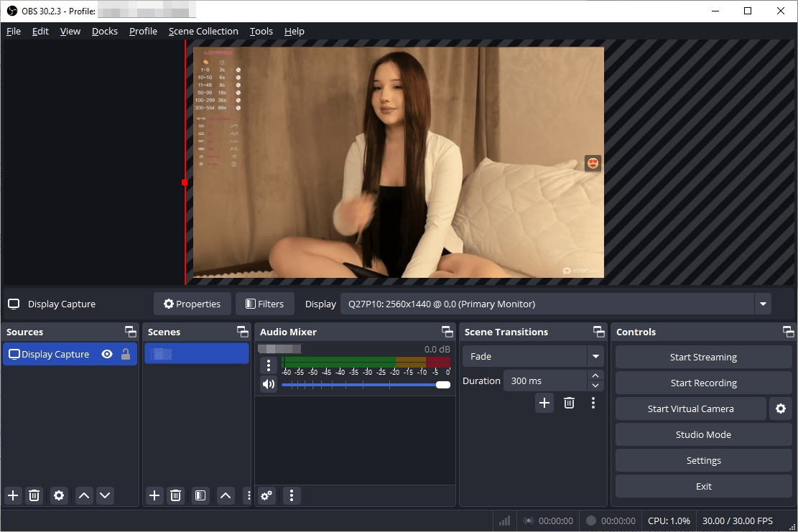Open virtual camera configuration gear

pos(781,409)
